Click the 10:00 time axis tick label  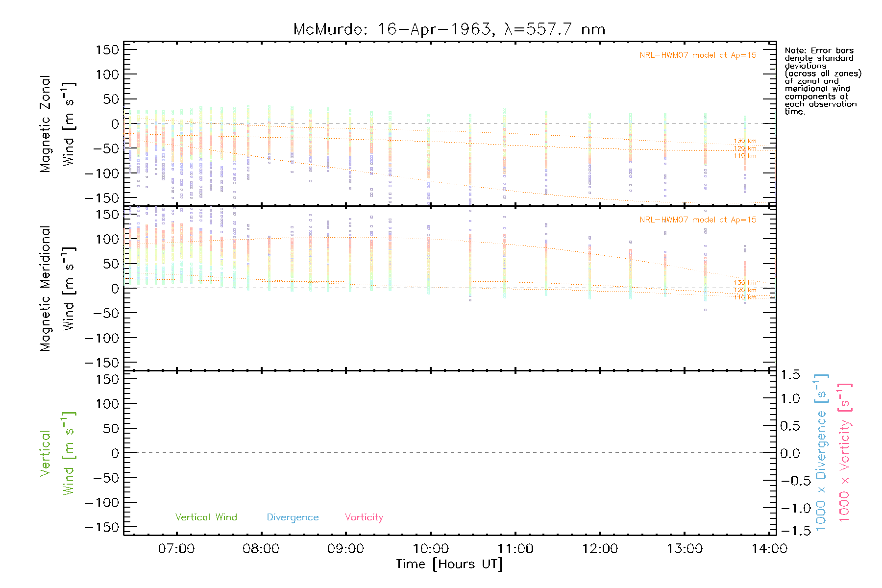(430, 549)
